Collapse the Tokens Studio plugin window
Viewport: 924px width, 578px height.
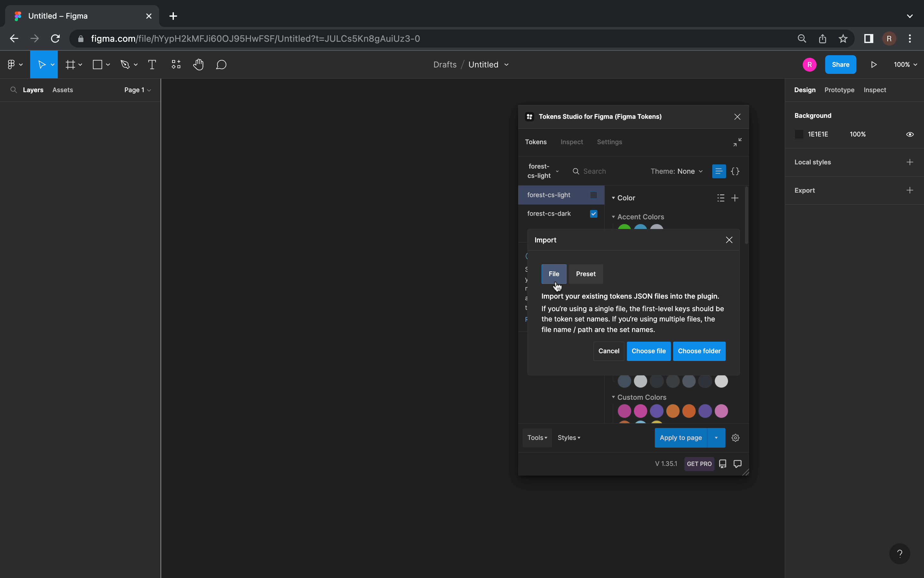[x=737, y=142]
